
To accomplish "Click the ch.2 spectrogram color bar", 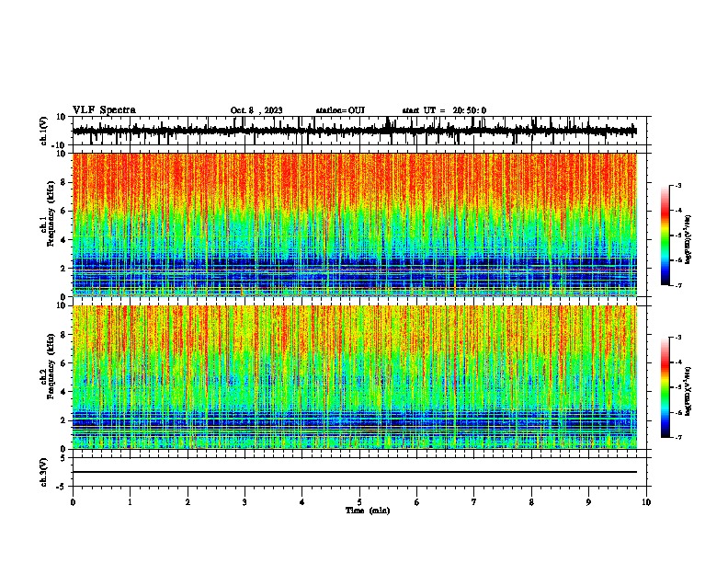I will 665,387.
